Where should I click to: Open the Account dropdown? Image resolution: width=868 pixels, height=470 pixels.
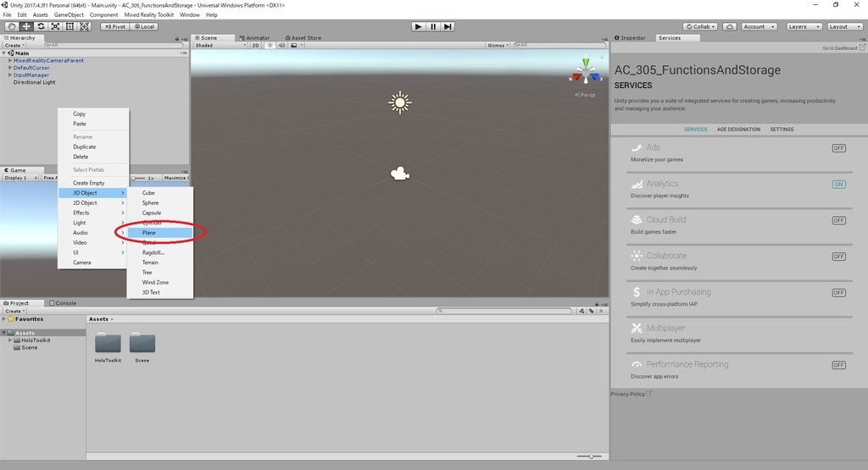click(x=759, y=26)
